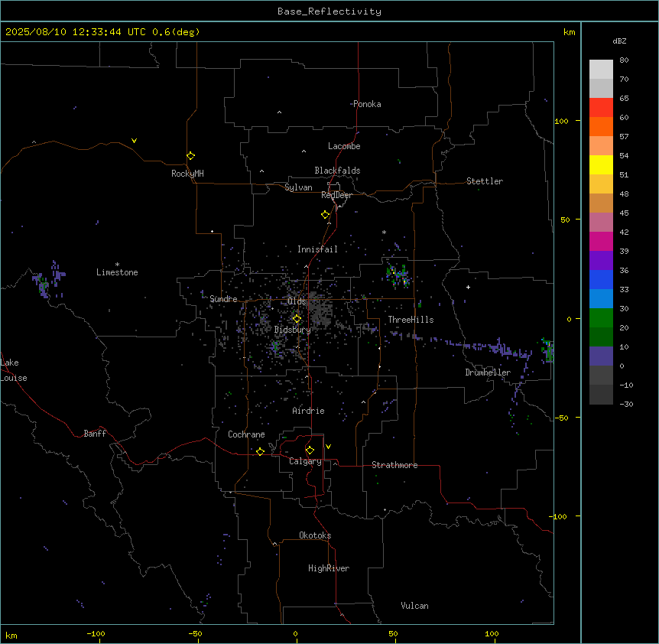Screen dimensions: 659x644
Task: Select the white plus marker north of Drumheller
Action: pyautogui.click(x=468, y=287)
